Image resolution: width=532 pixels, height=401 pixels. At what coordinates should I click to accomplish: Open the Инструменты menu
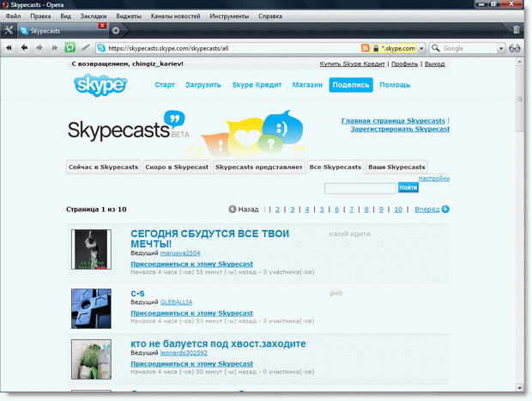pyautogui.click(x=229, y=16)
